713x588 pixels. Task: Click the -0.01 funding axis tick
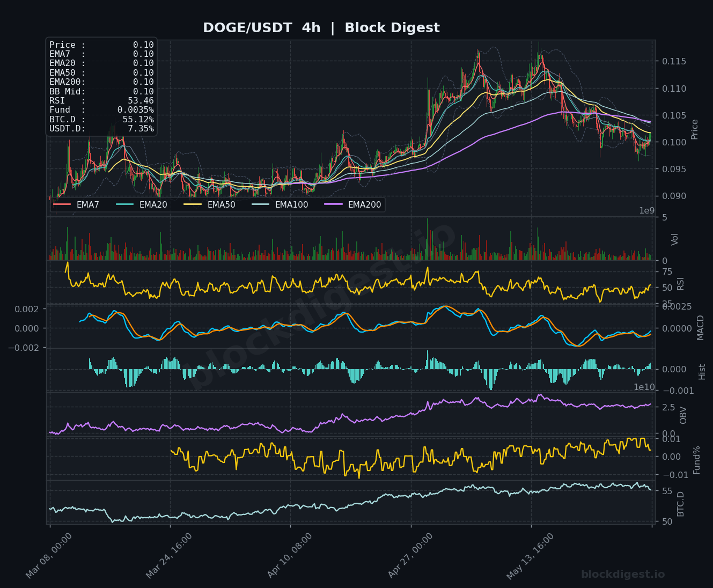(x=677, y=475)
